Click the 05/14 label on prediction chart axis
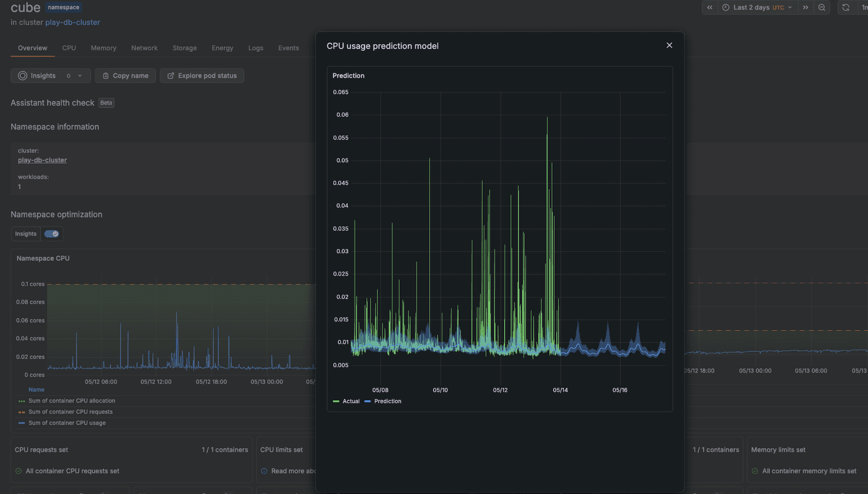This screenshot has width=868, height=494. point(560,390)
